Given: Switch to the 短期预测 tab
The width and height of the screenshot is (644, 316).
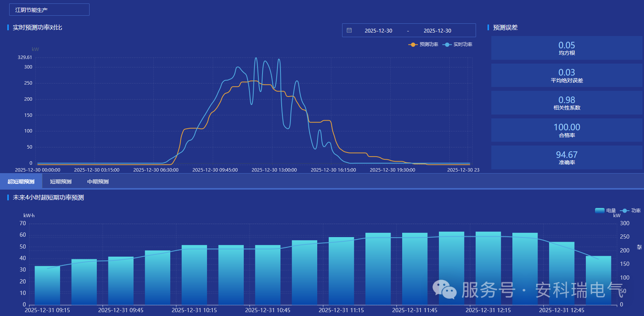Looking at the screenshot, I should (x=61, y=182).
